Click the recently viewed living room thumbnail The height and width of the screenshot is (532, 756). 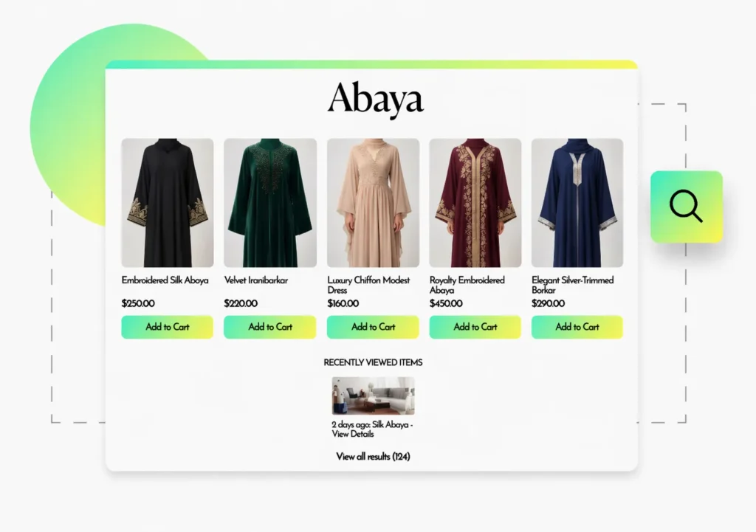(373, 395)
